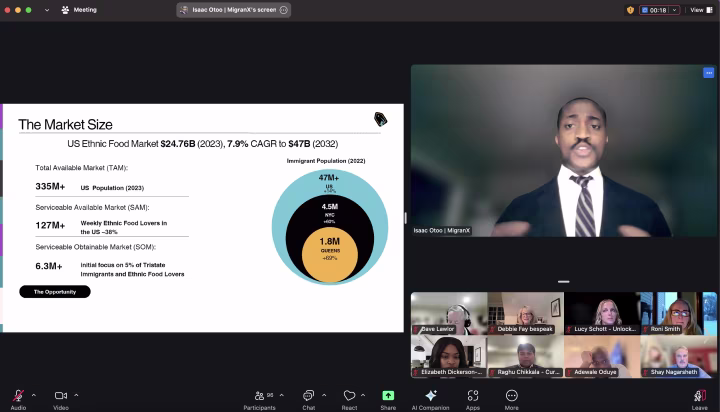The width and height of the screenshot is (720, 412).
Task: Click the Isaac Otoo | MigranX name label
Action: coord(442,231)
